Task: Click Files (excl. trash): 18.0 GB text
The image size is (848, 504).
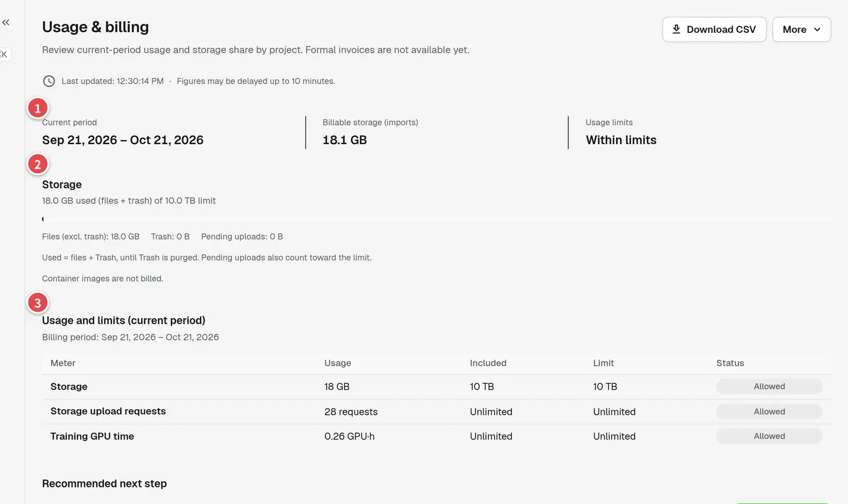Action: 91,236
